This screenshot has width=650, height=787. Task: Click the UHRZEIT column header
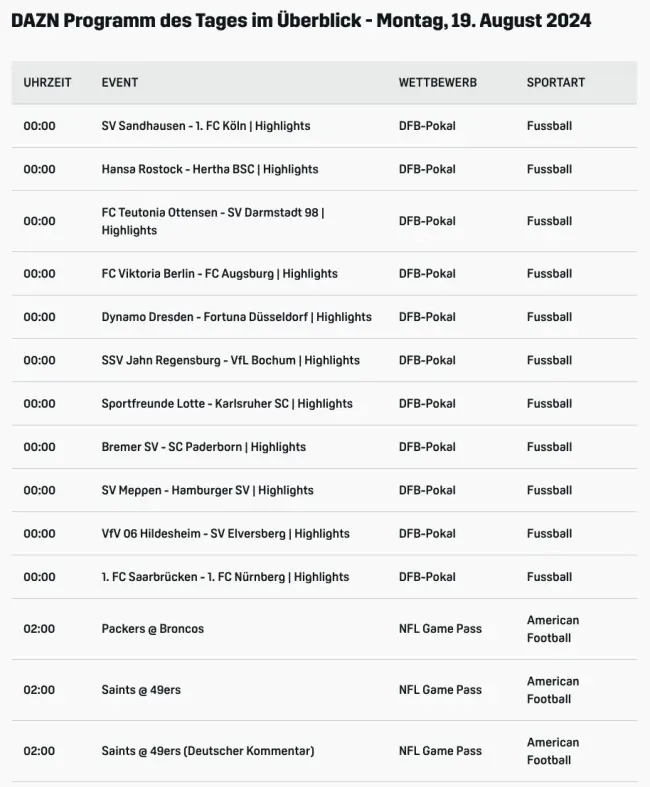pos(47,83)
